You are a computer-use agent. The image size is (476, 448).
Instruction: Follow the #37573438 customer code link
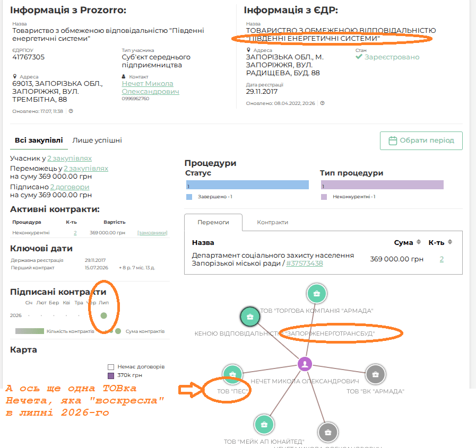304,263
